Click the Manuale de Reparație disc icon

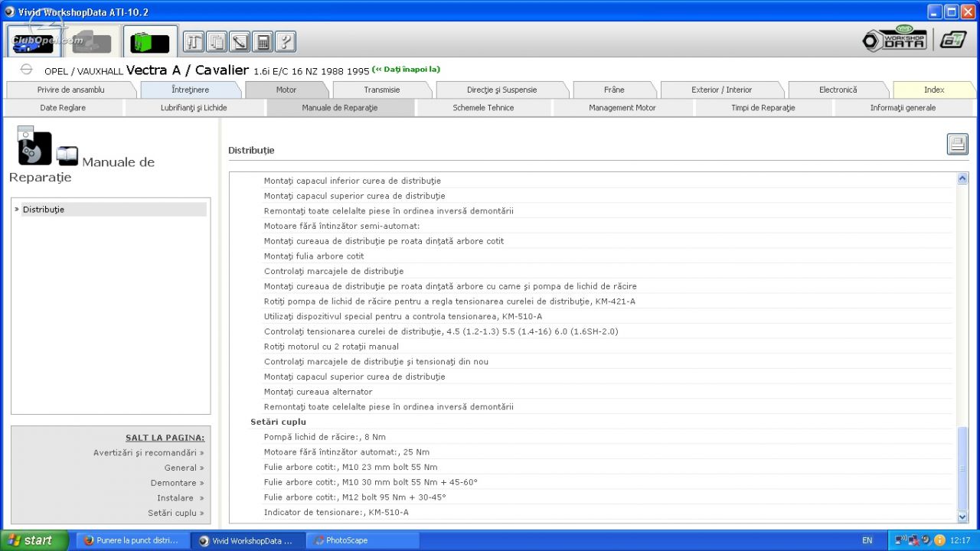pos(34,147)
